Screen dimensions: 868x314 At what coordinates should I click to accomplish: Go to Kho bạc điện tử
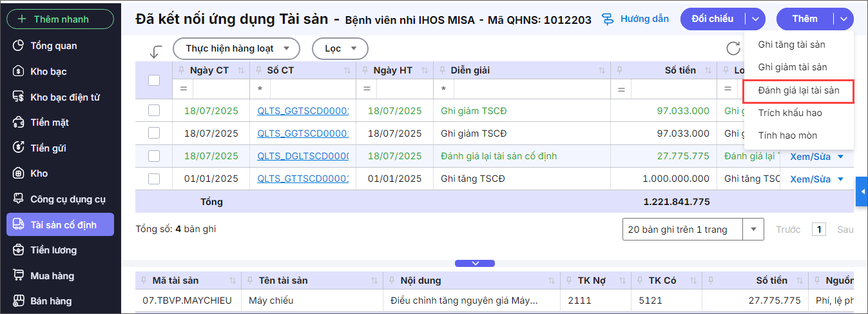click(x=65, y=97)
